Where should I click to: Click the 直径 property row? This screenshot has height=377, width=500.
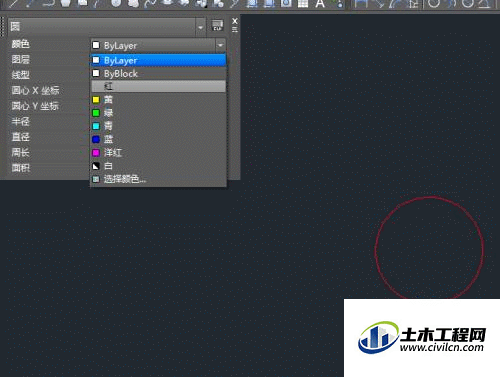49,137
